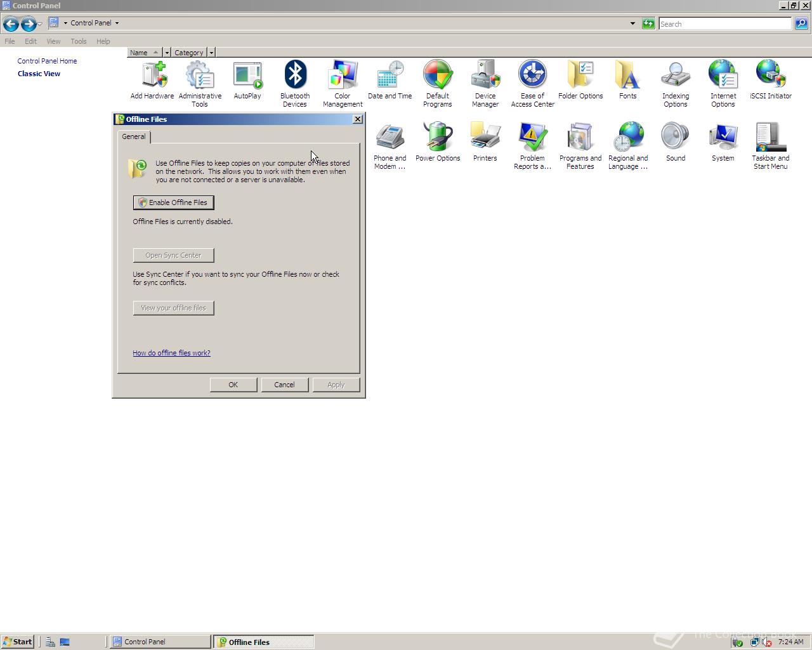Screen dimensions: 812x650
Task: Launch Device Manager
Action: point(485,84)
